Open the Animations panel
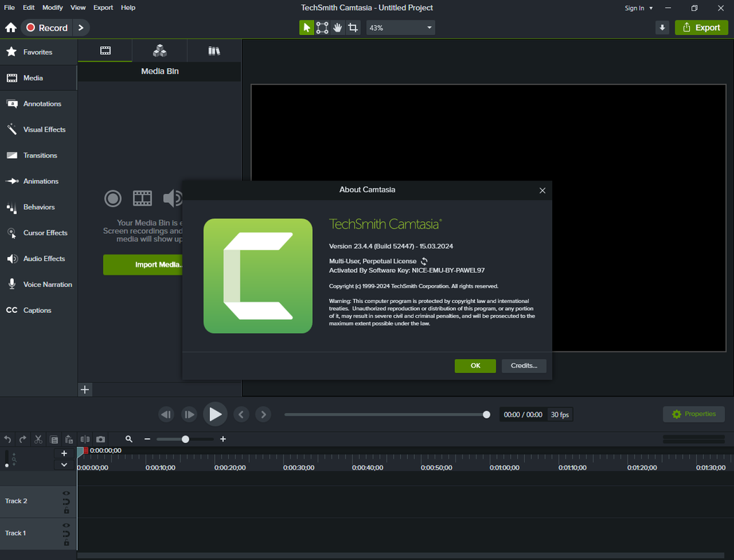The image size is (734, 560). click(38, 181)
